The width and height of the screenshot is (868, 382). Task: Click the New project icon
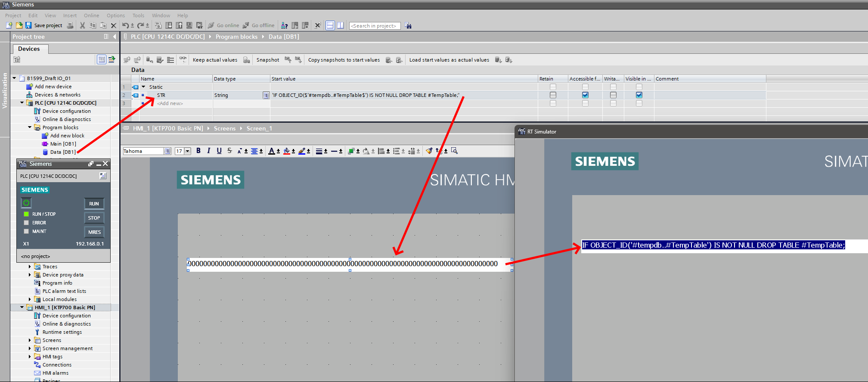[9, 25]
